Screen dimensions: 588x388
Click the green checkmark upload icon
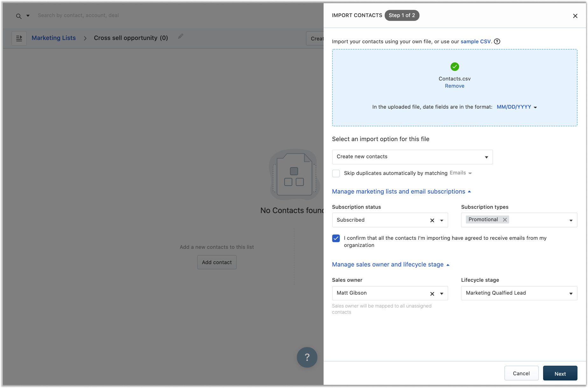455,66
